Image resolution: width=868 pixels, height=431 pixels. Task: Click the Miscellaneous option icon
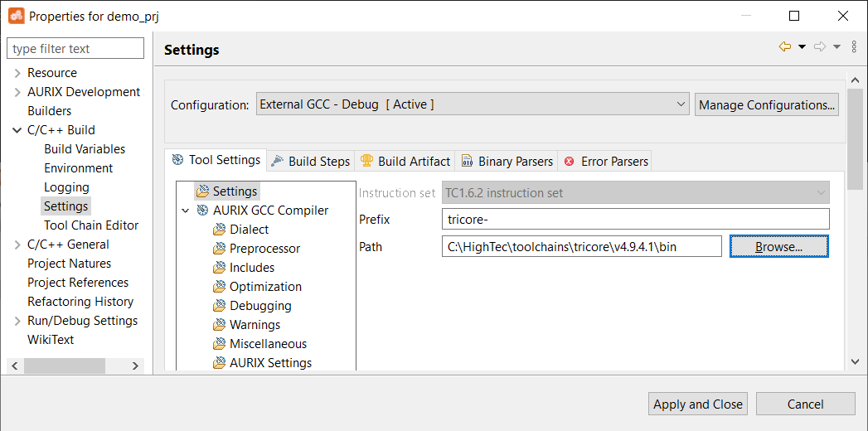click(220, 344)
